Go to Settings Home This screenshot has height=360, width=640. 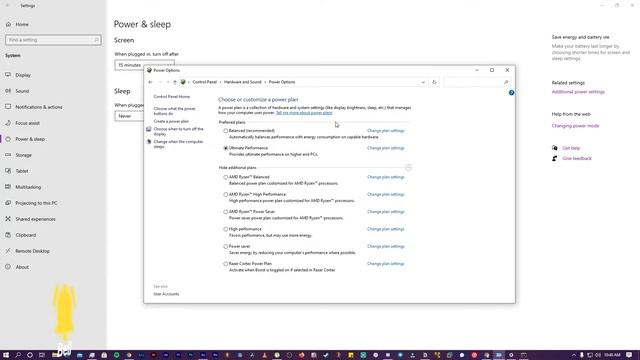[x=22, y=24]
